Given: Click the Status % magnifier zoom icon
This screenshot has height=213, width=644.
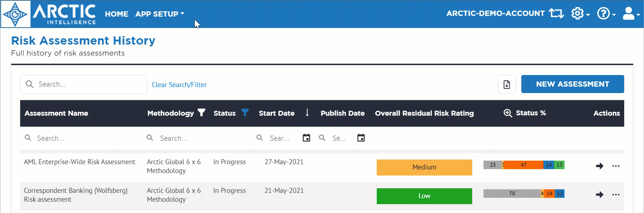Looking at the screenshot, I should coord(508,113).
